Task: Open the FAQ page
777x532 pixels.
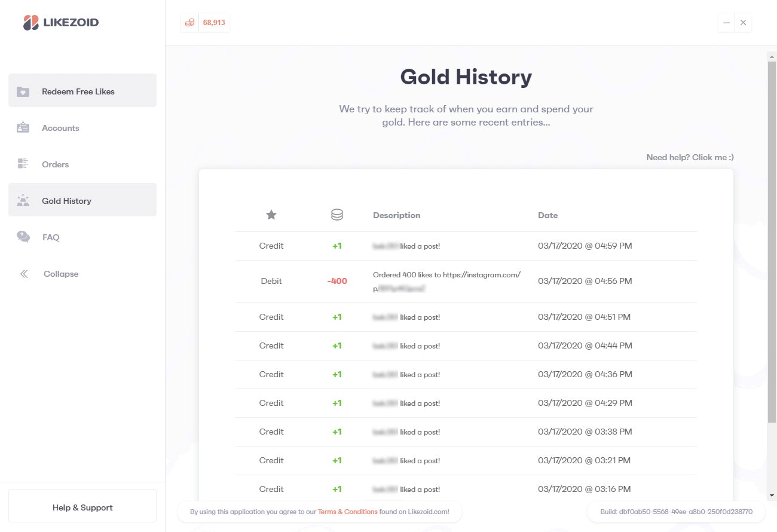Action: 82,237
